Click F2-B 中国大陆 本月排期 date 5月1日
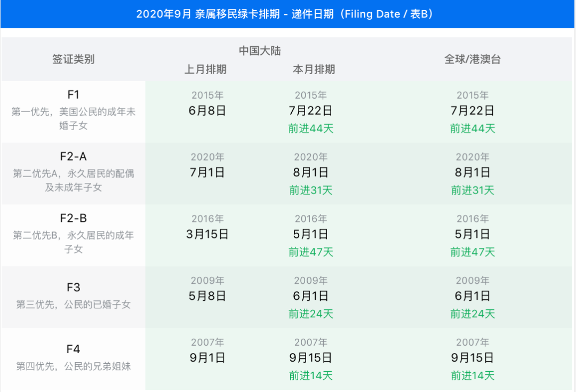Image resolution: width=576 pixels, height=392 pixels. click(311, 234)
